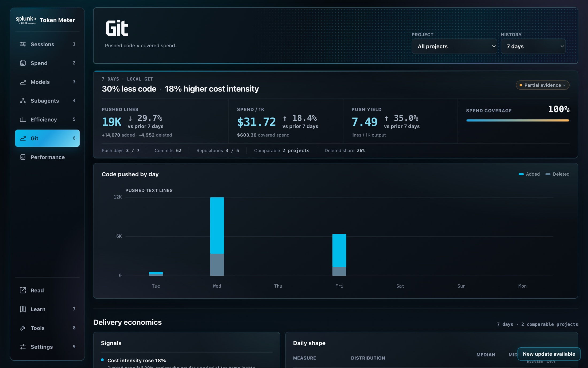Click the Models trend chart icon
This screenshot has height=368, width=588.
pyautogui.click(x=23, y=82)
